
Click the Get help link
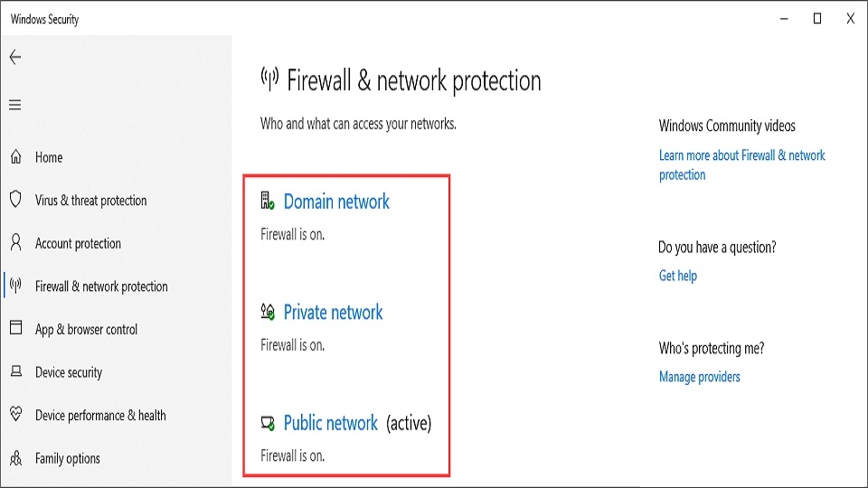(677, 276)
